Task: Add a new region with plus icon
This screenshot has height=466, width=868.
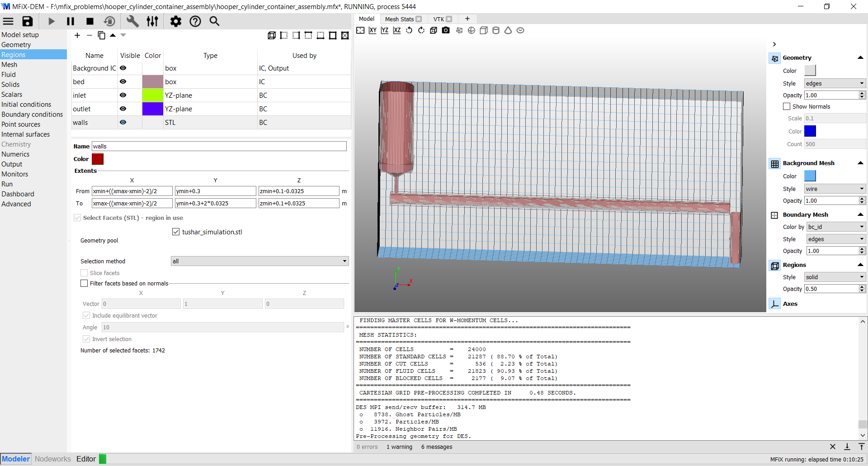Action: (77, 35)
